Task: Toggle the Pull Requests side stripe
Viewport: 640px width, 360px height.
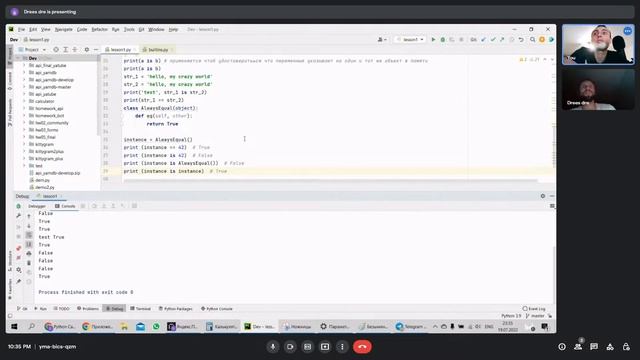Action: [x=10, y=112]
